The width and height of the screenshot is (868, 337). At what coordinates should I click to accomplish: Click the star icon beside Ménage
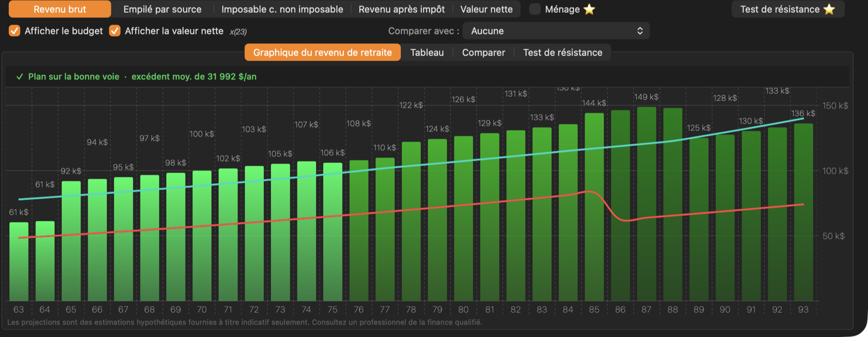589,9
